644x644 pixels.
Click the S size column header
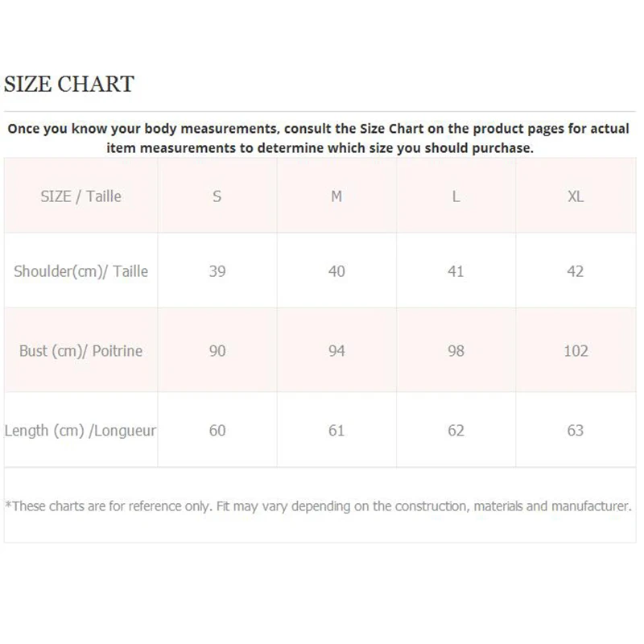click(217, 196)
